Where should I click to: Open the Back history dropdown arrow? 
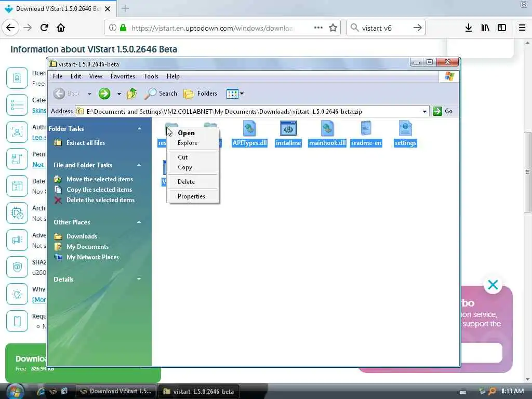89,94
